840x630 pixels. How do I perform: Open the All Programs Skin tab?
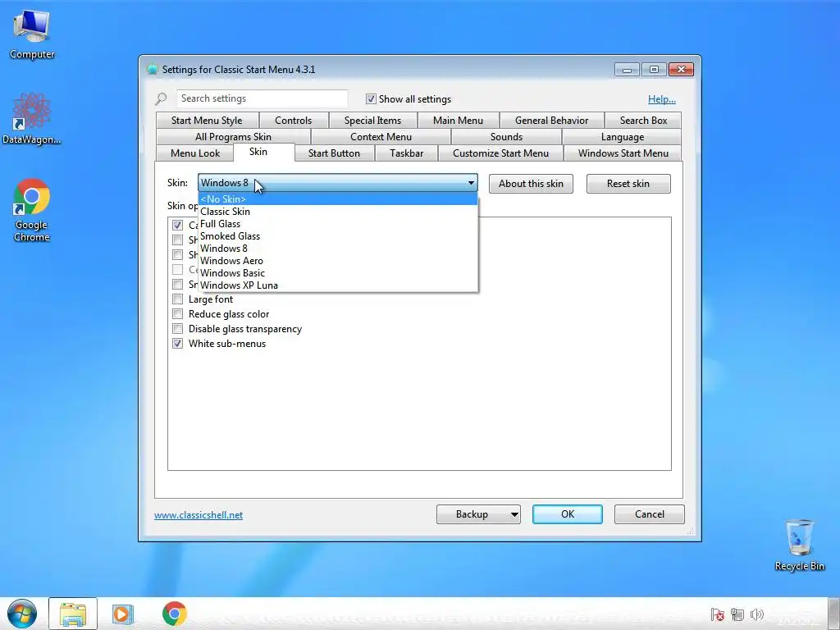(233, 137)
